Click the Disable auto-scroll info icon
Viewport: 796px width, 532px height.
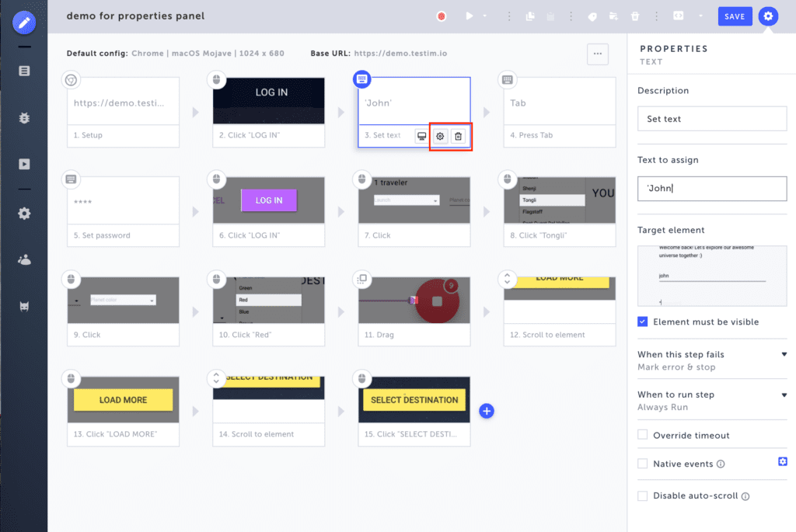[x=745, y=496]
